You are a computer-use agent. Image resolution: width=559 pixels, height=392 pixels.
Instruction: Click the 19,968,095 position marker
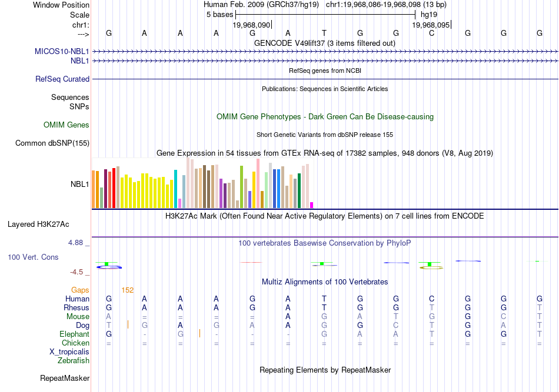(x=431, y=25)
